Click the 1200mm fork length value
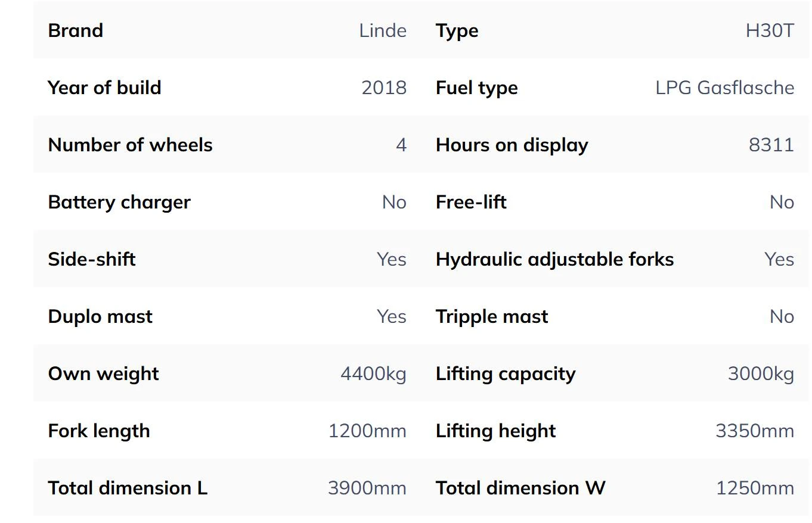This screenshot has width=812, height=523. tap(367, 431)
